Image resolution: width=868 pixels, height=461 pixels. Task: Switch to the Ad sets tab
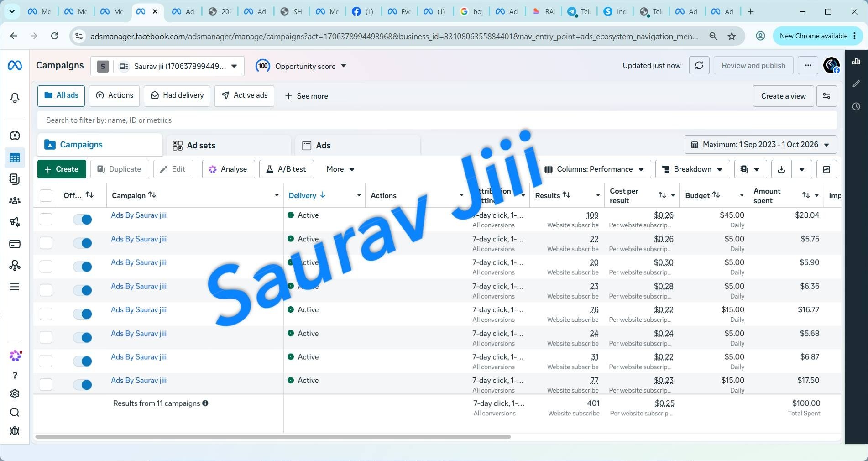click(x=228, y=145)
